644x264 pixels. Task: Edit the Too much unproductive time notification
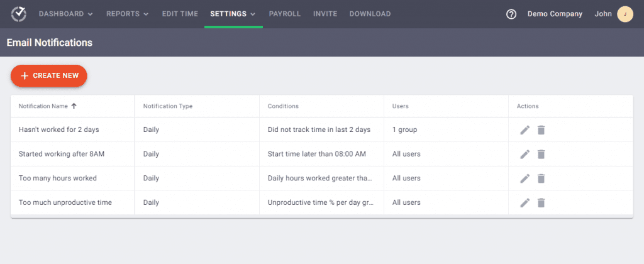click(x=525, y=203)
